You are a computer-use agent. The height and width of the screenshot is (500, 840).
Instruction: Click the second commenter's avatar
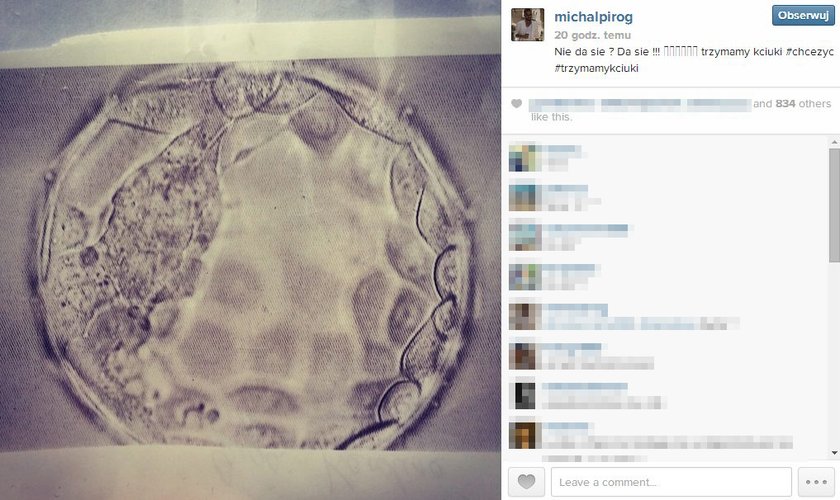[522, 197]
